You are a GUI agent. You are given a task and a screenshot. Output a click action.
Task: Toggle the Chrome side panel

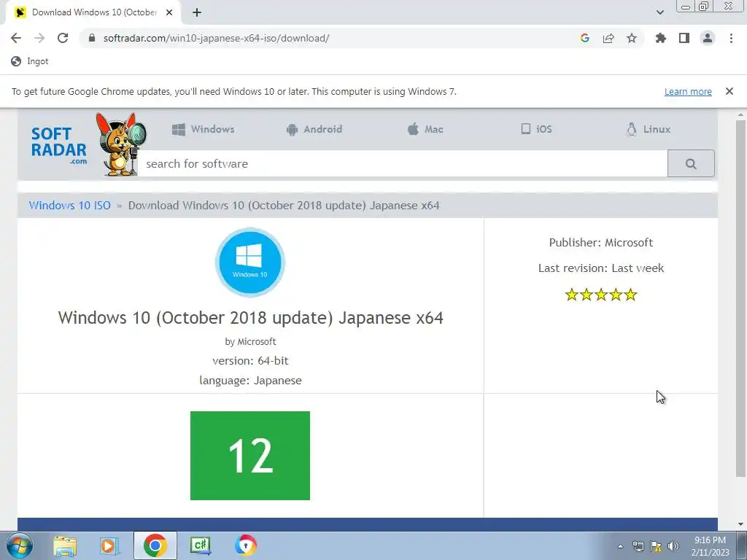(x=684, y=38)
